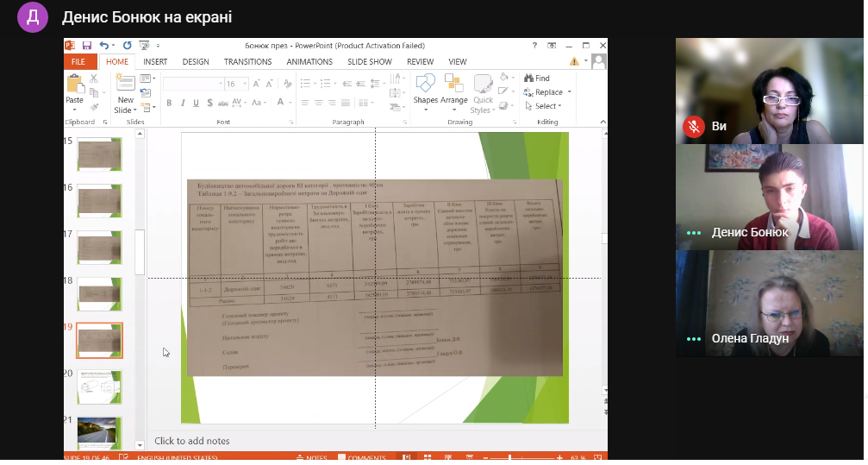
Task: Click the NOTES button in status bar
Action: (312, 458)
